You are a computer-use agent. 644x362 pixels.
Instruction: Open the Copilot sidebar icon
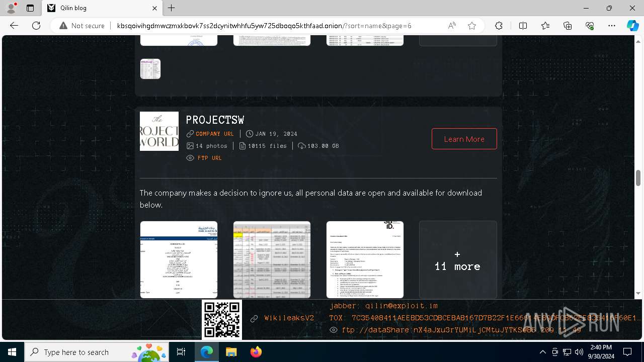632,26
